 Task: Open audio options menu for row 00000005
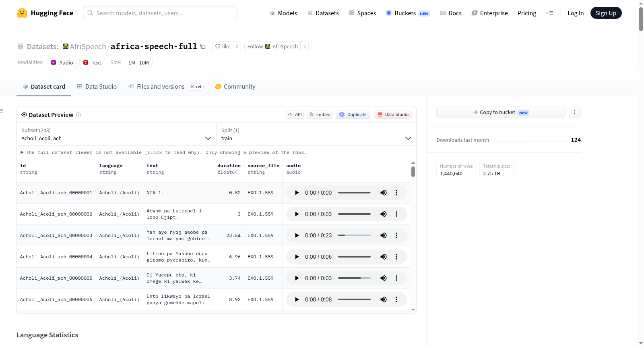click(396, 278)
